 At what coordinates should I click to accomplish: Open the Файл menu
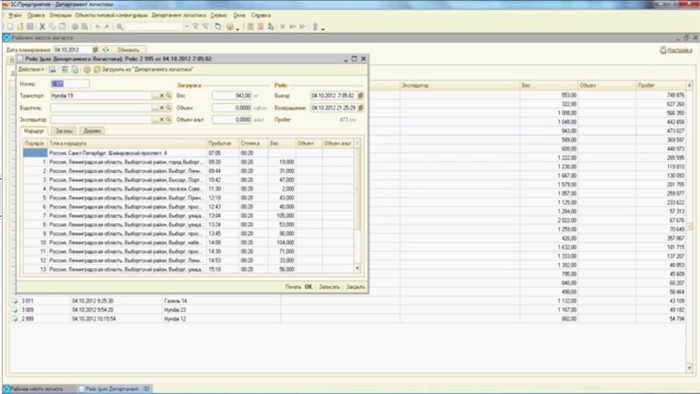(15, 15)
